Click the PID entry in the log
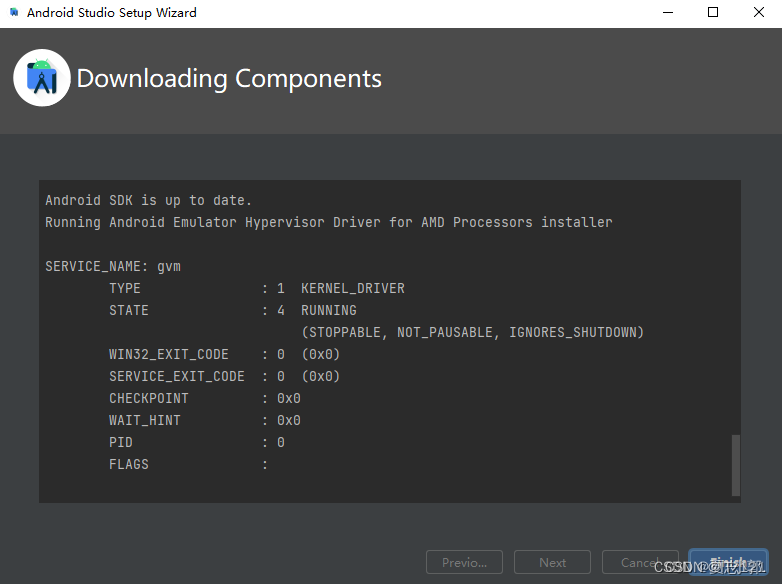This screenshot has width=782, height=584. click(197, 442)
